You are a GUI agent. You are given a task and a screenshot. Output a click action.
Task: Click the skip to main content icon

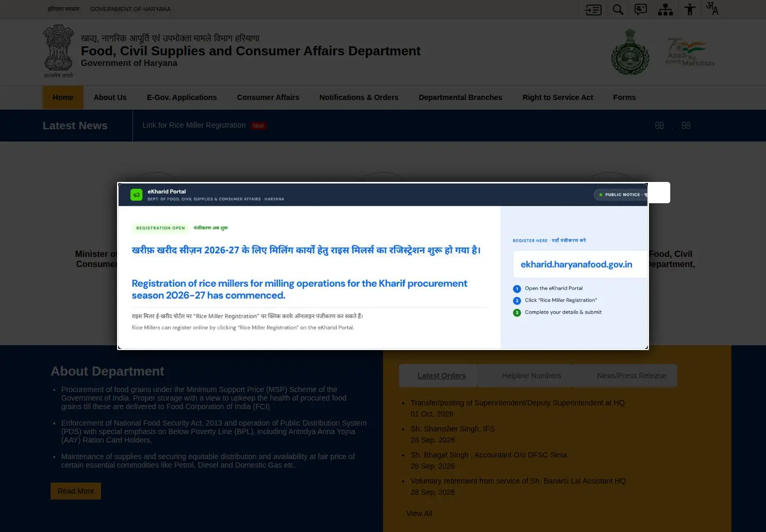593,10
